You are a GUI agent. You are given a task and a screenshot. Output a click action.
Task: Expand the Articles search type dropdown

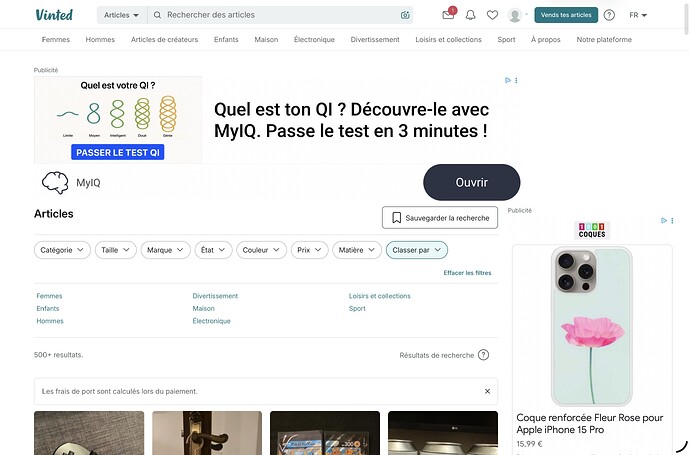point(122,15)
